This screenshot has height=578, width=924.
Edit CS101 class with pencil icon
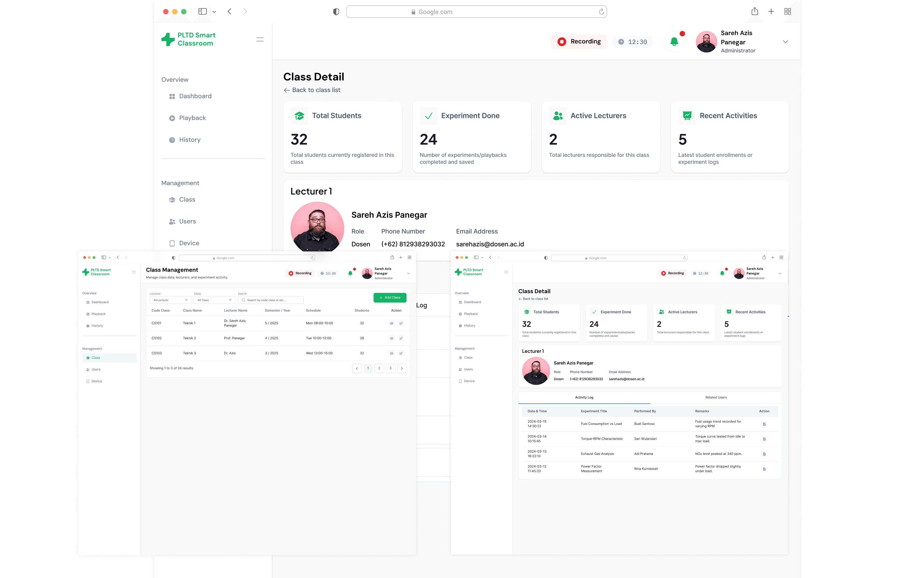coord(401,323)
